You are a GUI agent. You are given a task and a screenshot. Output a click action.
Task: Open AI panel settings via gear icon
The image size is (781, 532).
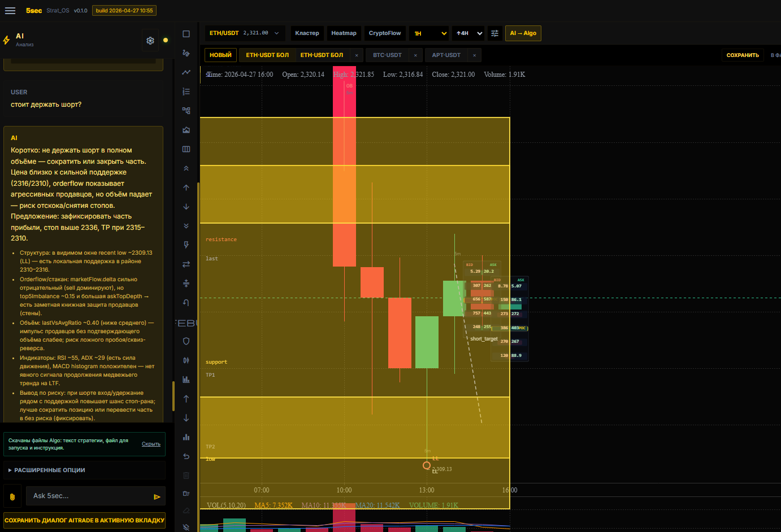150,40
